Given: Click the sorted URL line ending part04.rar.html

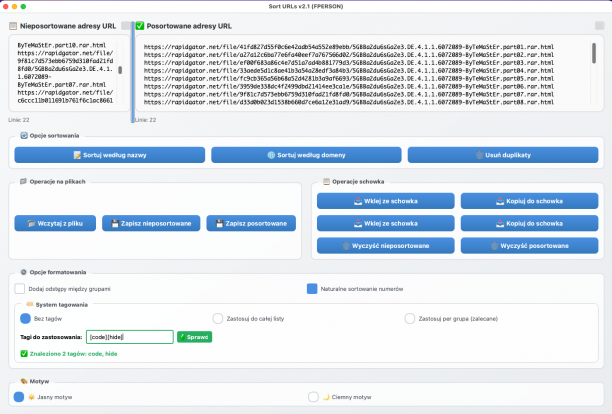Looking at the screenshot, I should coord(349,71).
